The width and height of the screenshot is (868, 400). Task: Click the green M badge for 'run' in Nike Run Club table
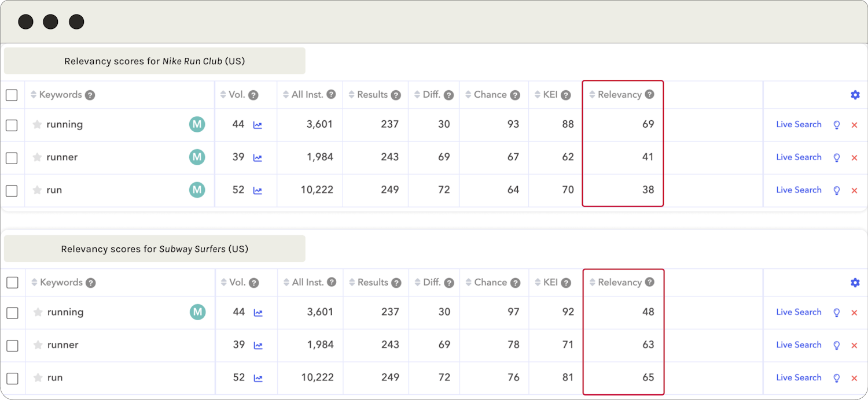point(197,190)
